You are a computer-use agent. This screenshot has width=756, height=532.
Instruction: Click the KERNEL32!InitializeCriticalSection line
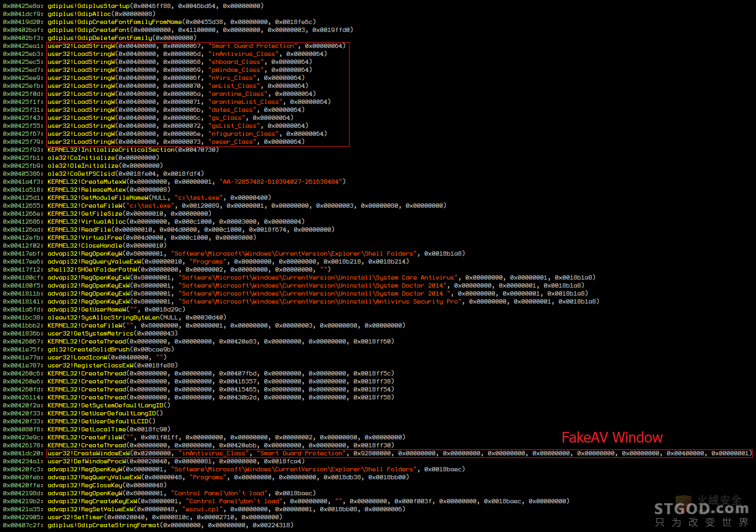point(111,150)
